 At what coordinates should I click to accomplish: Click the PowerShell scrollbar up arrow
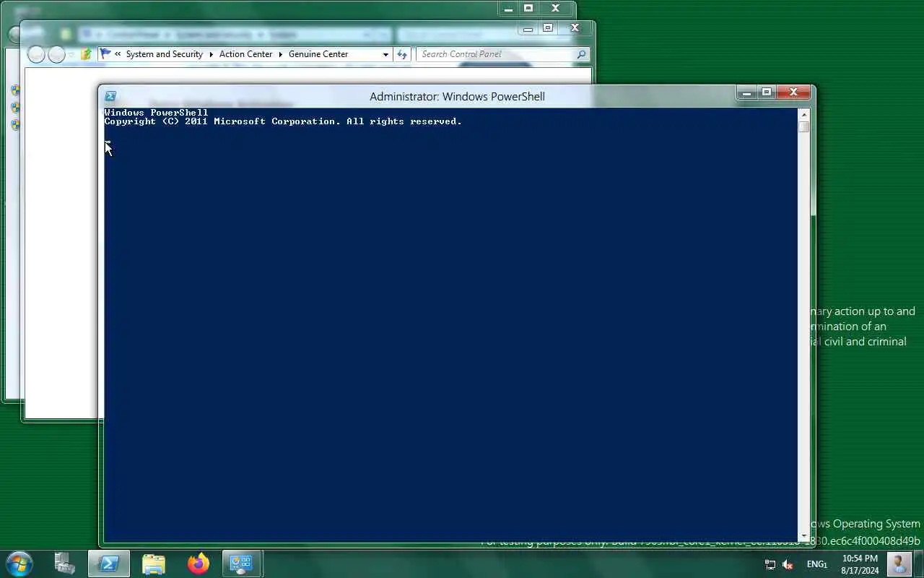click(x=804, y=114)
